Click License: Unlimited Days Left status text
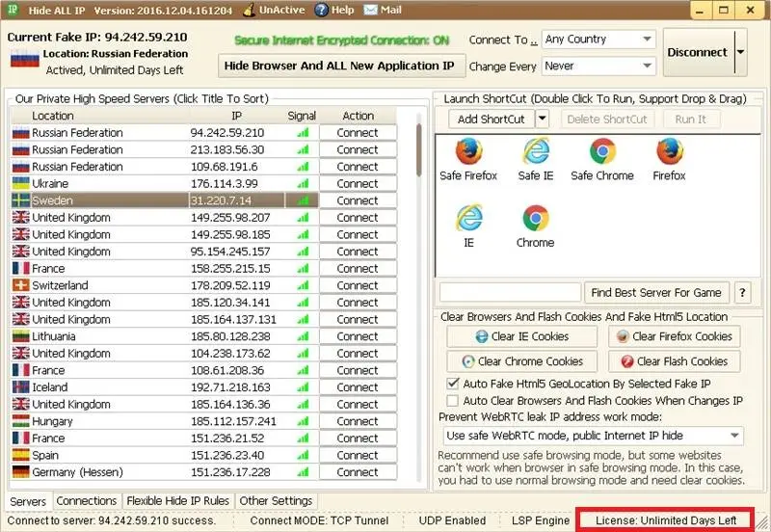This screenshot has height=532, width=771. tap(666, 520)
